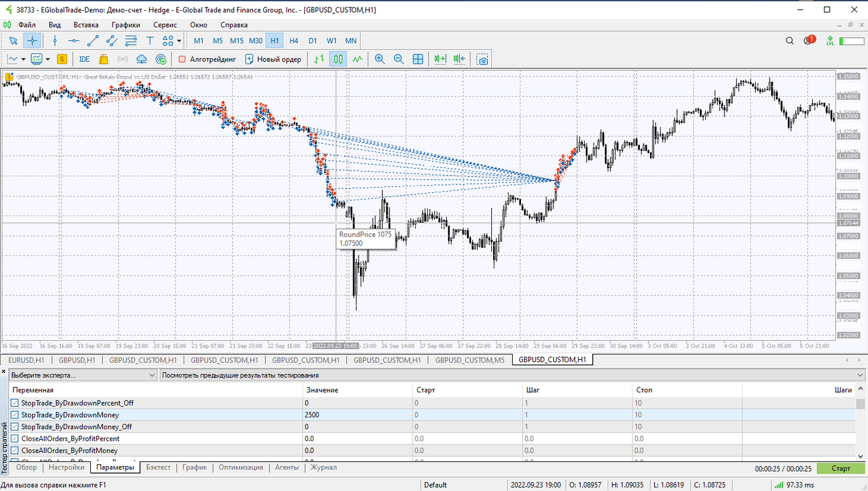Open the Сервис menu
868x491 pixels.
click(165, 25)
